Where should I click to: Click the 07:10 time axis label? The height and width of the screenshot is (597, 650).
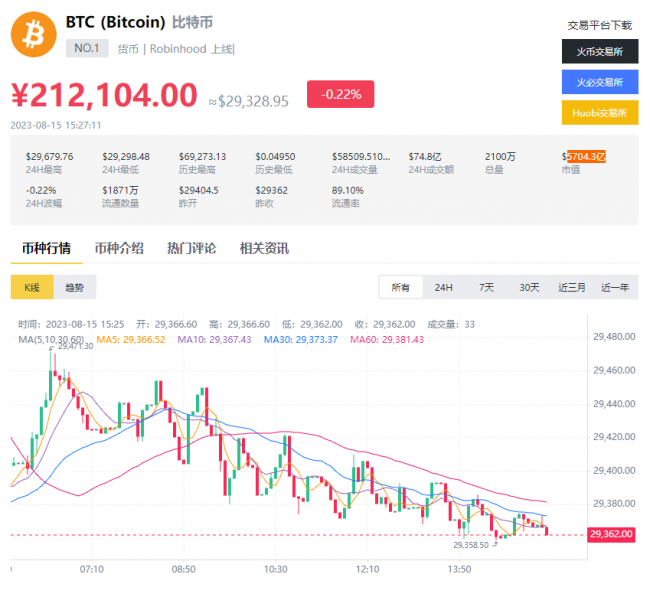click(x=92, y=569)
